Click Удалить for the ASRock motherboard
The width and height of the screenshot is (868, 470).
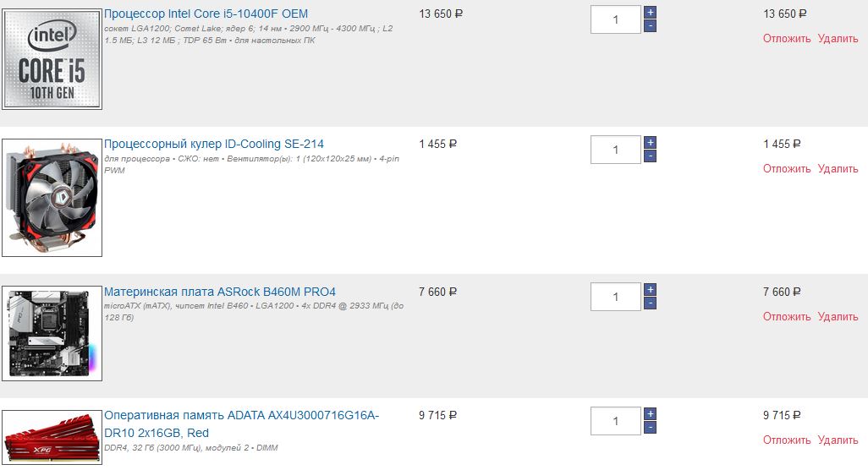tap(838, 317)
